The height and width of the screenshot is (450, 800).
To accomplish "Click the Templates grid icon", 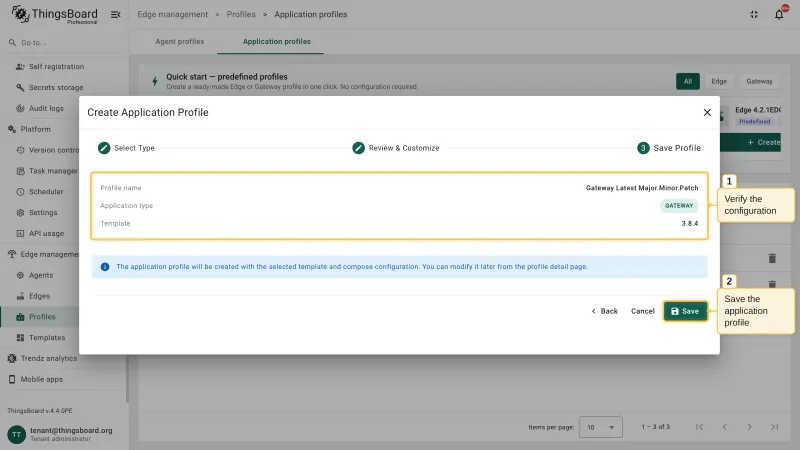I will 20,338.
